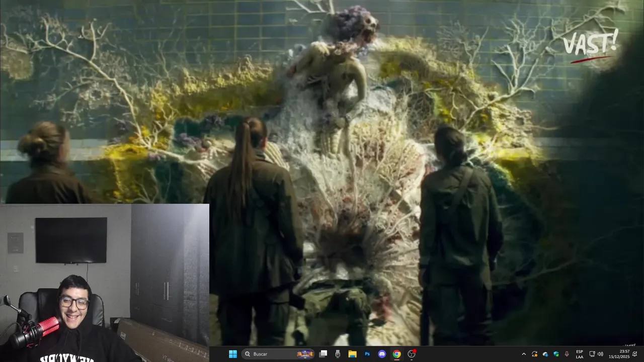This screenshot has height=362, width=644.
Task: Open network settings tray icon
Action: [592, 354]
